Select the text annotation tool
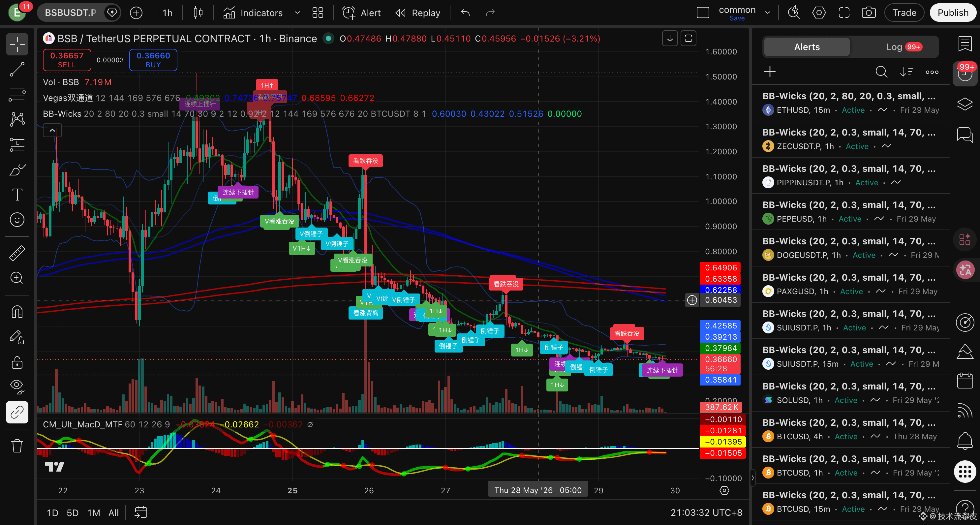This screenshot has width=980, height=525. pyautogui.click(x=17, y=195)
